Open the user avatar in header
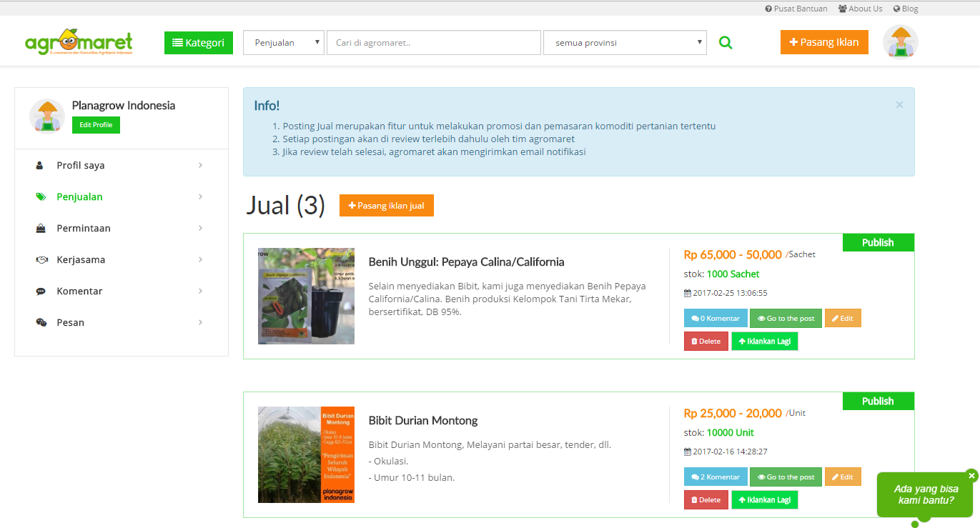Image resolution: width=980 pixels, height=528 pixels. pos(901,42)
